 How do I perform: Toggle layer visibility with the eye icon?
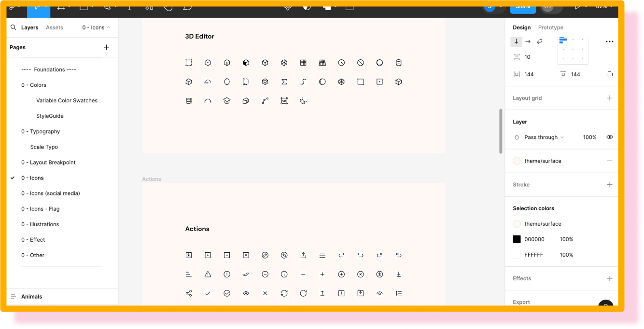click(x=609, y=137)
